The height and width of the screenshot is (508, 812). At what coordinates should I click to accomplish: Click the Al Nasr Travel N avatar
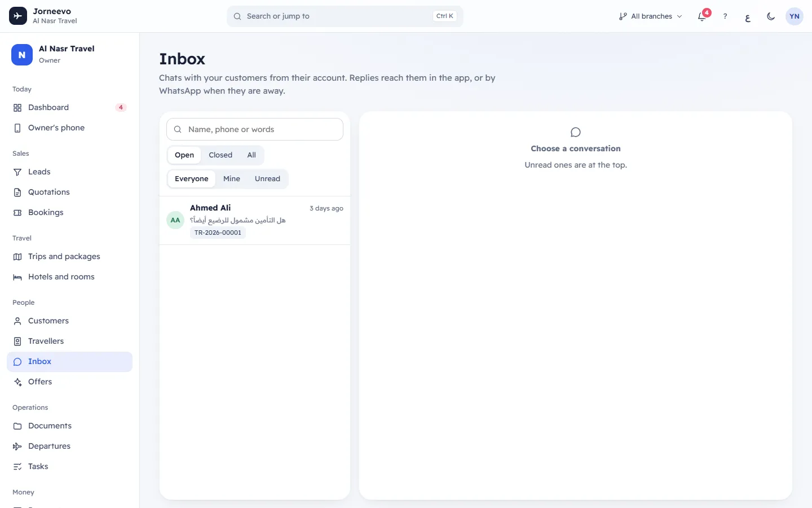(22, 55)
